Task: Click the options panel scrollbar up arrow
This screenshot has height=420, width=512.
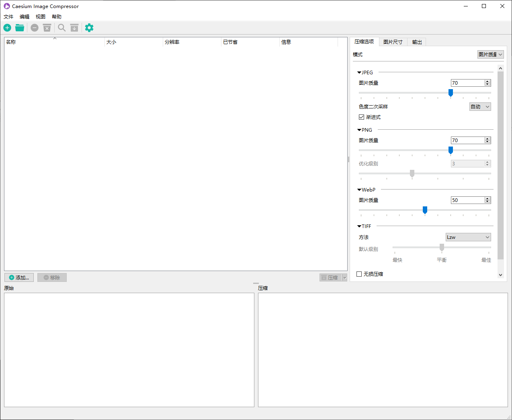Action: click(x=500, y=68)
